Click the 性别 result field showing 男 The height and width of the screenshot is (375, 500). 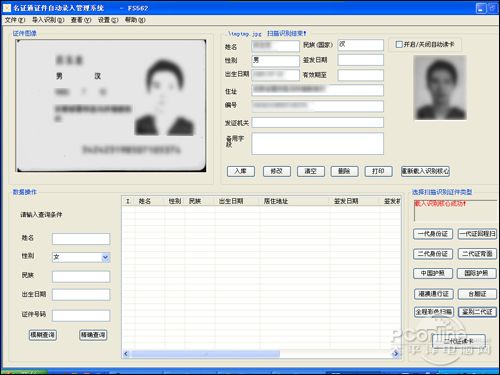[x=275, y=61]
